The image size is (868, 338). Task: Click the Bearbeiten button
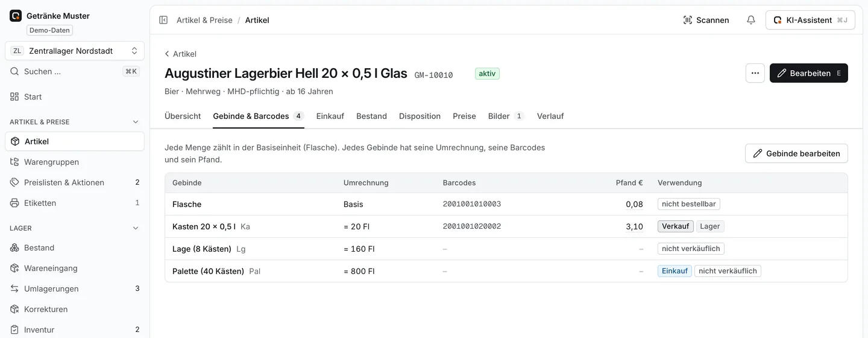pos(809,73)
